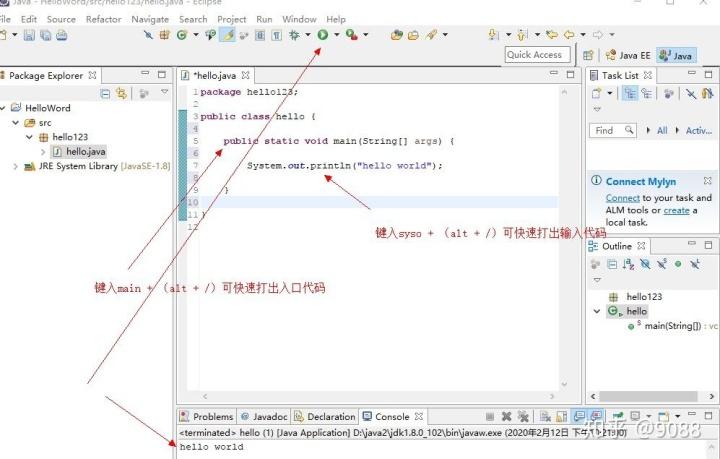The height and width of the screenshot is (459, 720).
Task: Toggle Show Console When Standard Out Changes
Action: (579, 416)
